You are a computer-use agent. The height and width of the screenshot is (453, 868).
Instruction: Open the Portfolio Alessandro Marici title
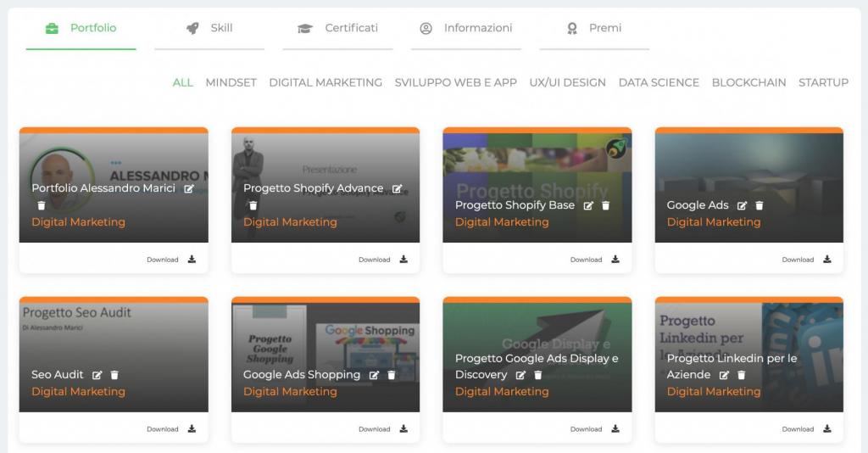103,188
